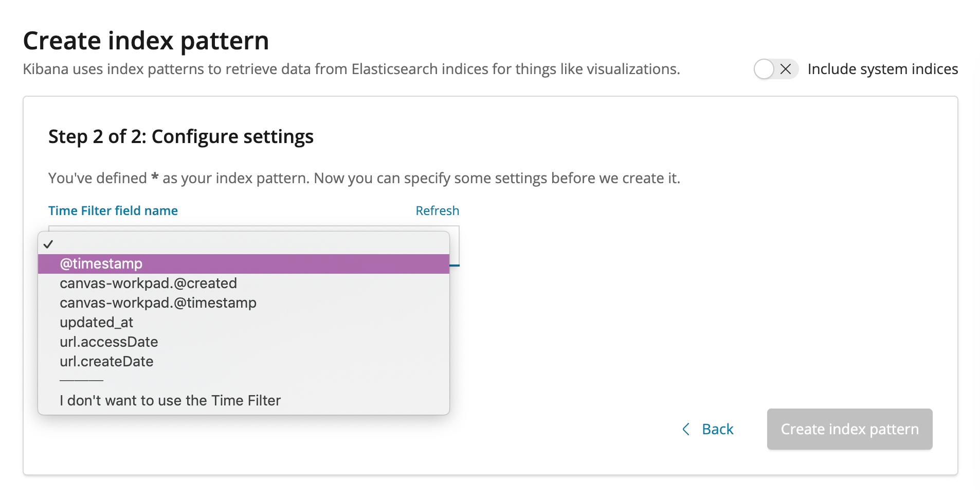Toggle the Include system indices switch
The image size is (980, 496).
775,69
